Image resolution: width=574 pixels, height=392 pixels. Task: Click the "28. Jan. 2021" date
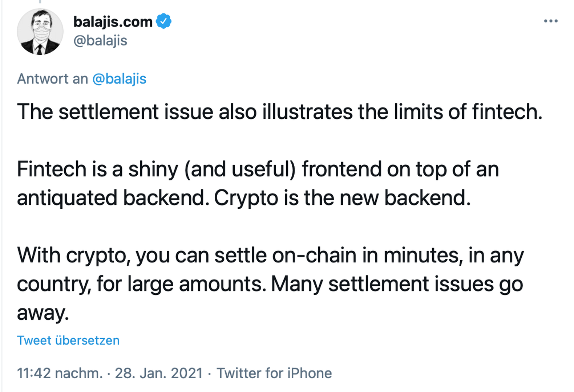159,373
